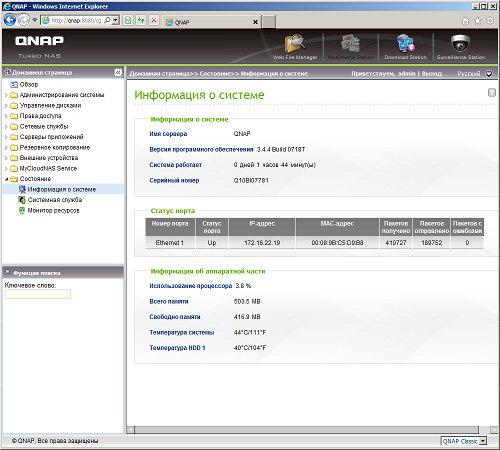Click serial number Q10BI07781

point(251,180)
